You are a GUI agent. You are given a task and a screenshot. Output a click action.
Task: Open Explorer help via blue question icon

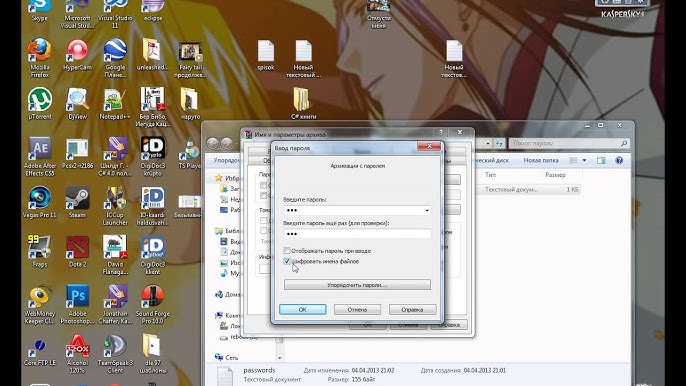click(619, 161)
